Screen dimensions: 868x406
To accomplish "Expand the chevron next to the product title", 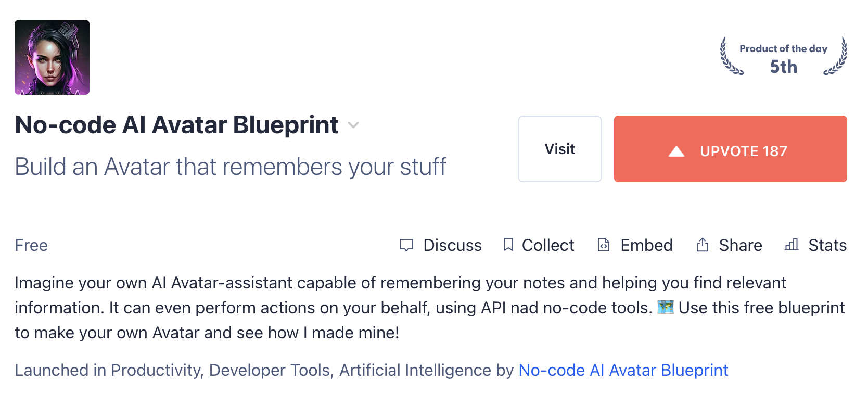I will (x=353, y=125).
